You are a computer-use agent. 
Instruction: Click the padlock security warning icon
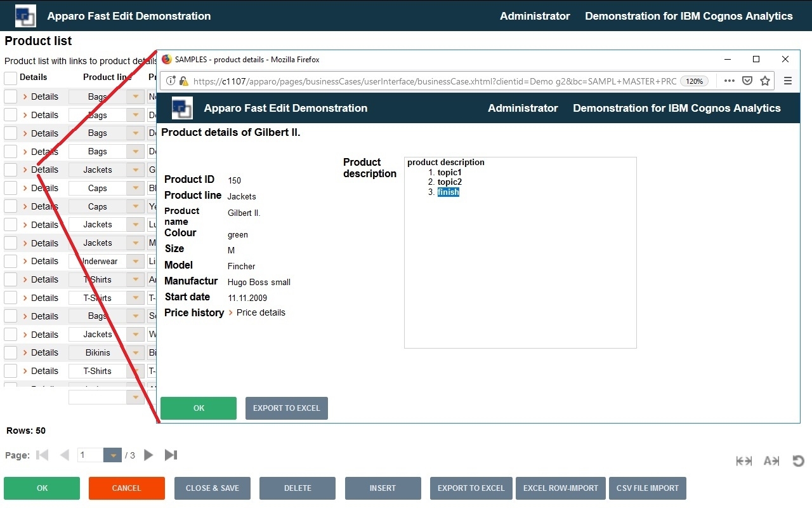click(183, 81)
